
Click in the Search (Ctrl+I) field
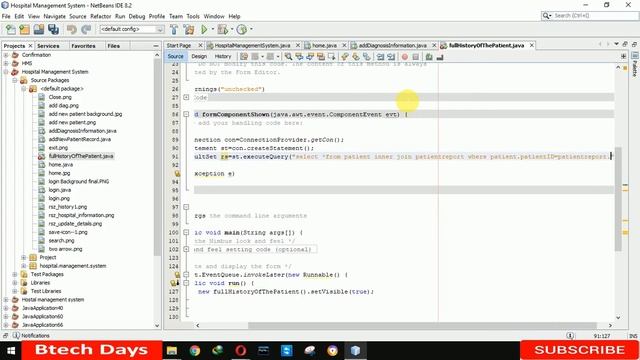(x=595, y=16)
